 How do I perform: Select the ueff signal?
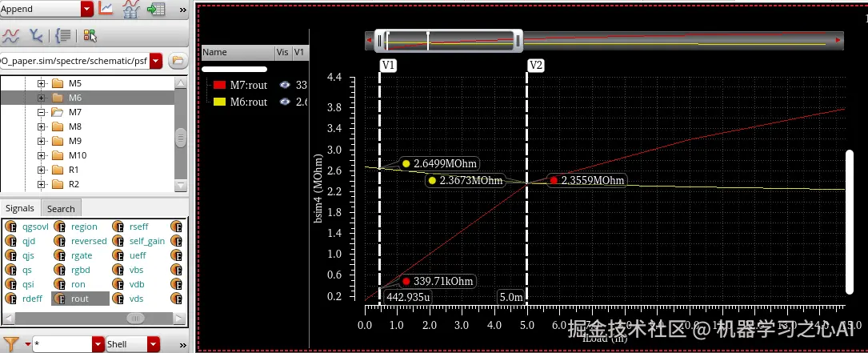tap(138, 255)
